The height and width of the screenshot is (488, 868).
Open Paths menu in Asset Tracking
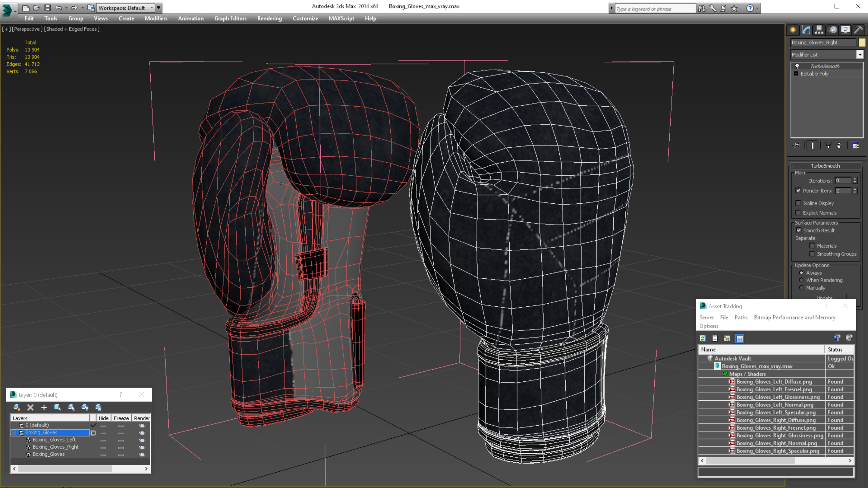click(x=741, y=317)
